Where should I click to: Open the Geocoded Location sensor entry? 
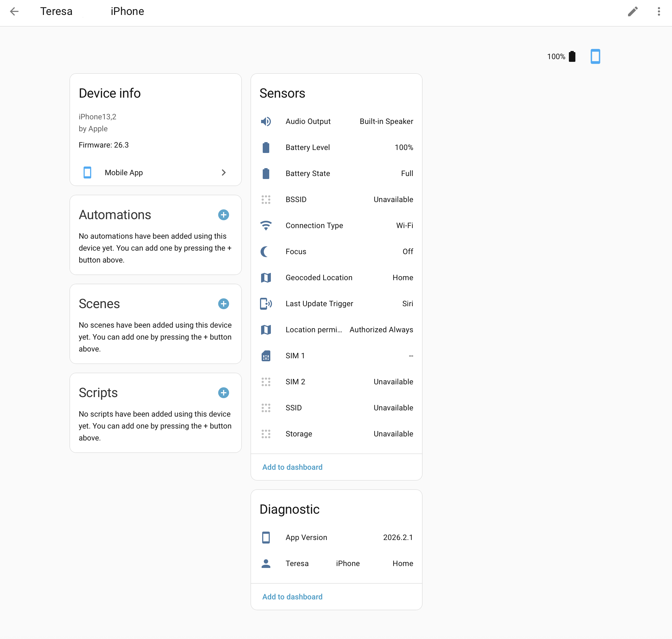336,278
